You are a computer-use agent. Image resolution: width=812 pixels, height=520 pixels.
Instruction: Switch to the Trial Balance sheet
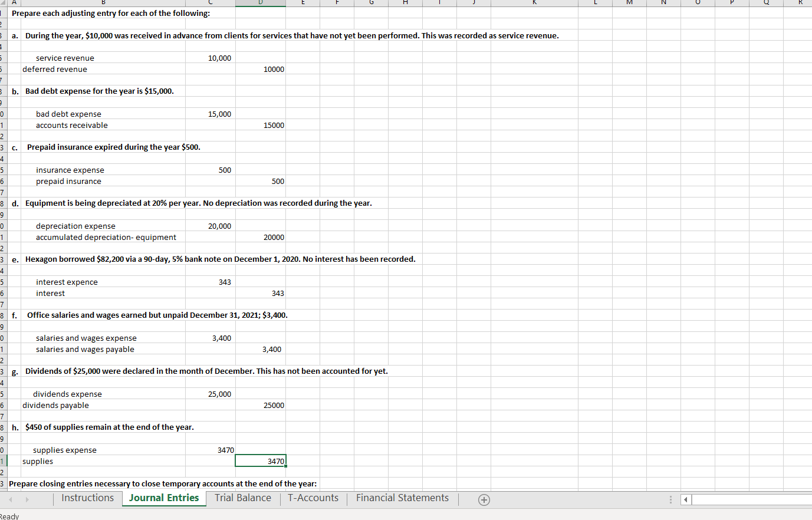[x=242, y=498]
